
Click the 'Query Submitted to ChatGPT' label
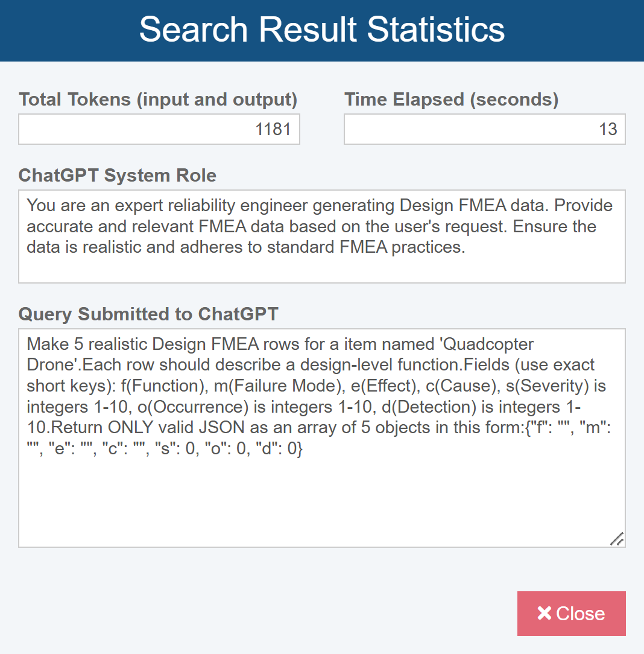(x=148, y=314)
